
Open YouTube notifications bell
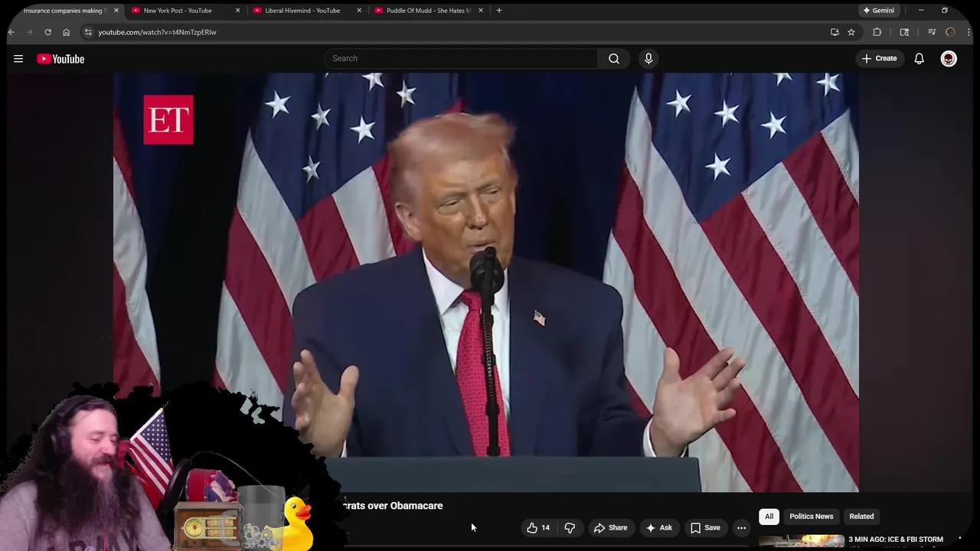tap(920, 58)
